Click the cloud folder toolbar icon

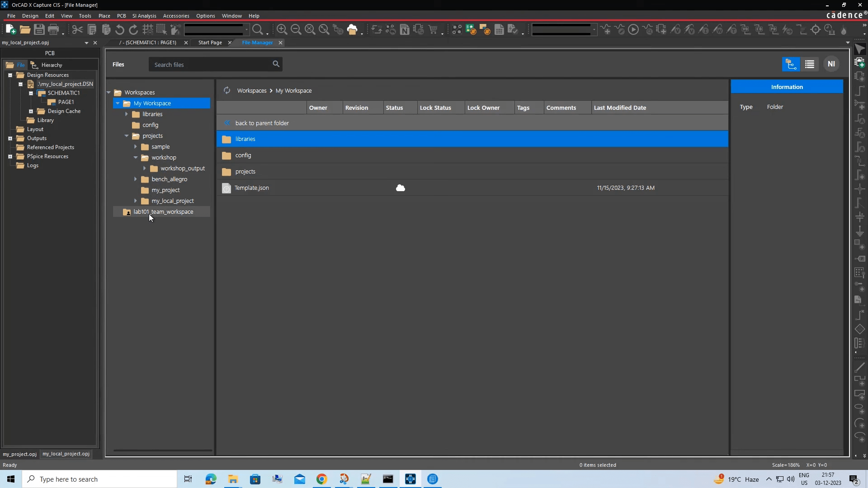(352, 30)
